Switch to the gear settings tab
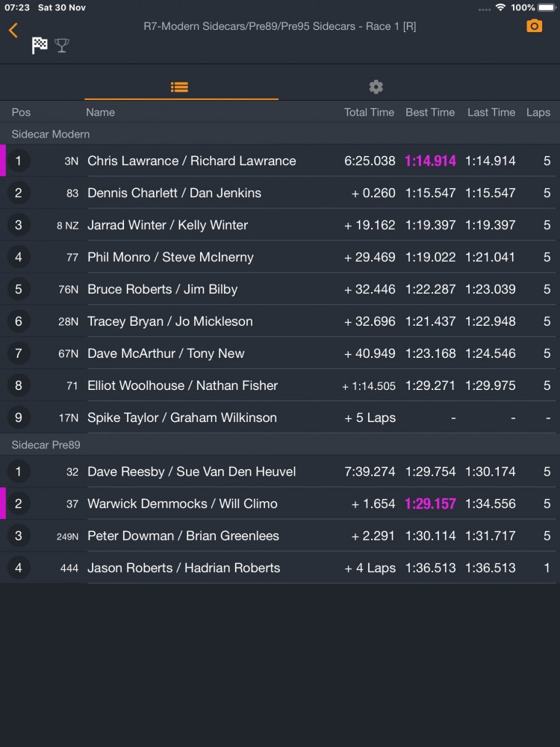560x747 pixels. pyautogui.click(x=376, y=87)
